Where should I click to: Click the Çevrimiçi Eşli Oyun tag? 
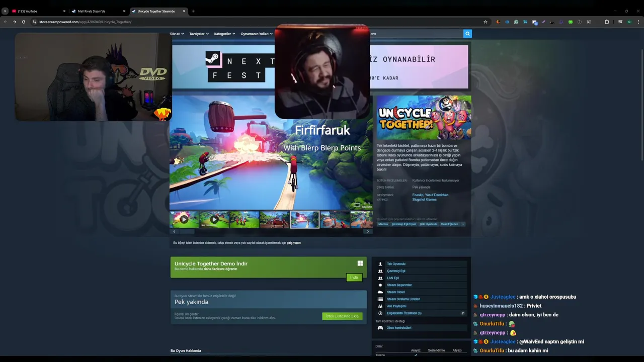(x=404, y=224)
